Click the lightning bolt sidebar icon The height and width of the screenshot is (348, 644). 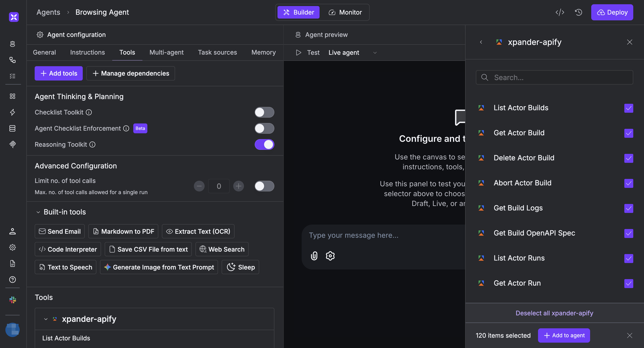pyautogui.click(x=13, y=112)
